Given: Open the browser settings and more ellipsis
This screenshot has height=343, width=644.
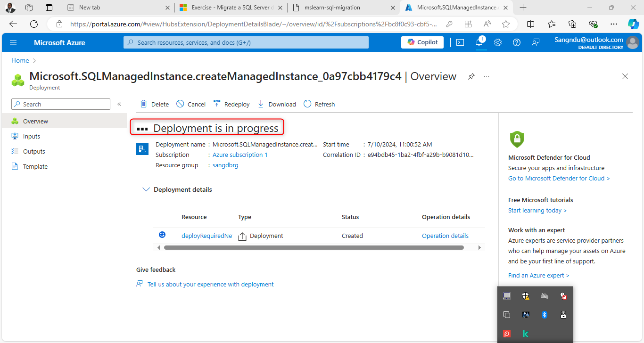Looking at the screenshot, I should pyautogui.click(x=613, y=24).
